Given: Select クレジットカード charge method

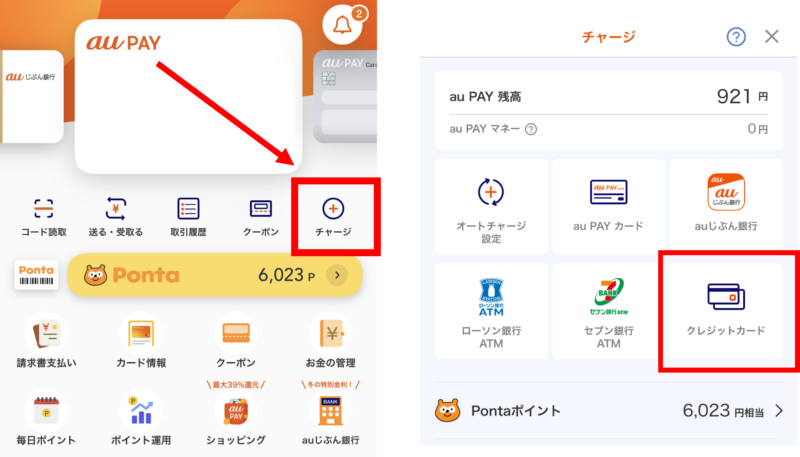Looking at the screenshot, I should point(727,308).
